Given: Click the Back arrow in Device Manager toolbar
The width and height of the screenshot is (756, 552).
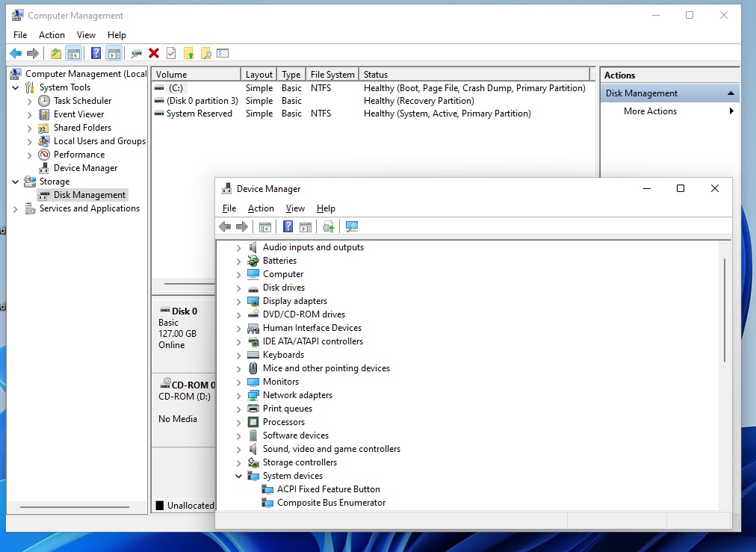Looking at the screenshot, I should point(225,226).
